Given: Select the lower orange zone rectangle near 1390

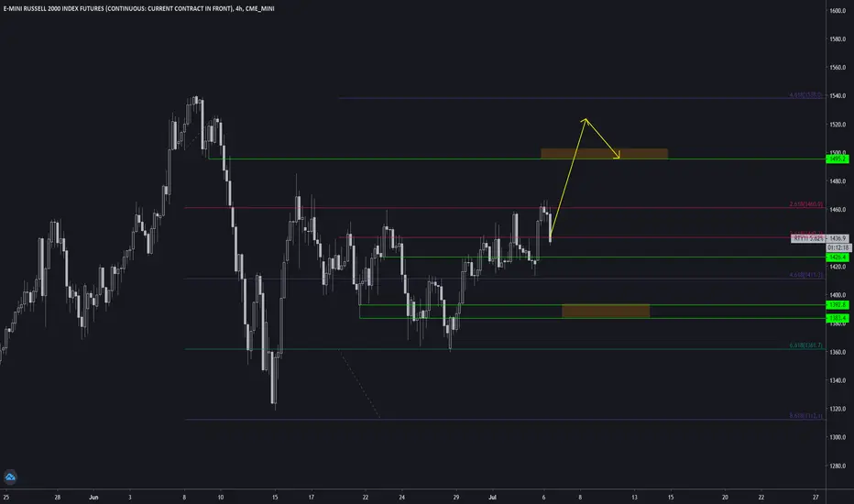Looking at the screenshot, I should coord(606,312).
